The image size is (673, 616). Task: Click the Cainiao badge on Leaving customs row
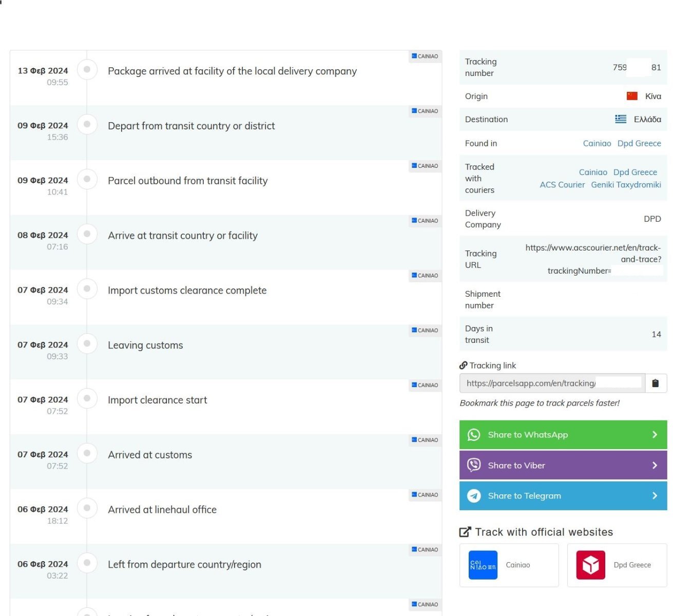pyautogui.click(x=425, y=330)
